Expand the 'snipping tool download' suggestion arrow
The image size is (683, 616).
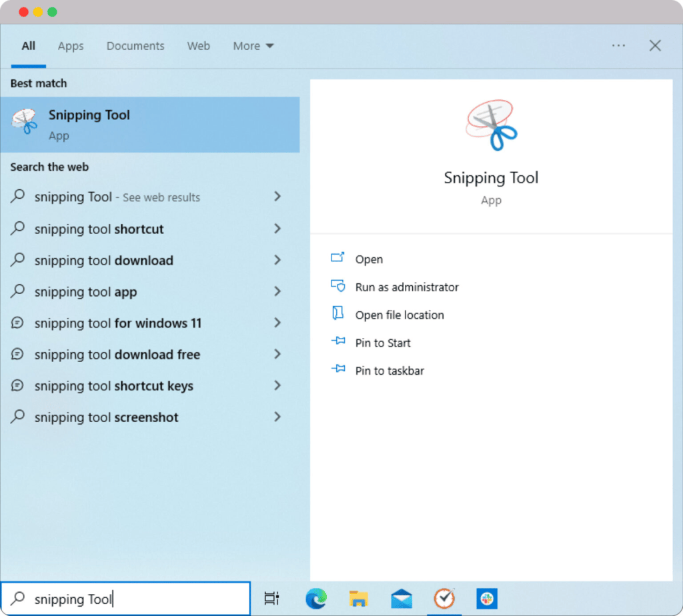click(277, 260)
